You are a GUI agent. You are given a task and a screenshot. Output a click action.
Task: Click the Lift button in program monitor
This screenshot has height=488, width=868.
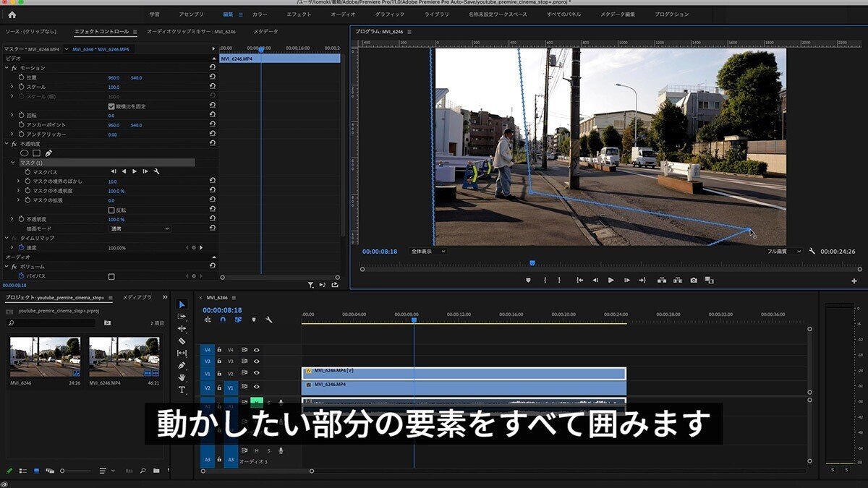662,280
